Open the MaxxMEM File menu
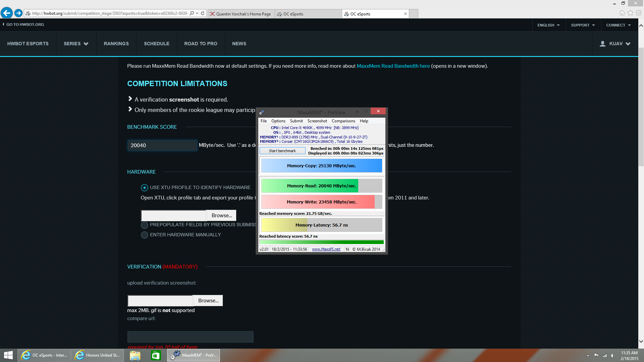Viewport: 644px width, 362px height. pos(264,121)
